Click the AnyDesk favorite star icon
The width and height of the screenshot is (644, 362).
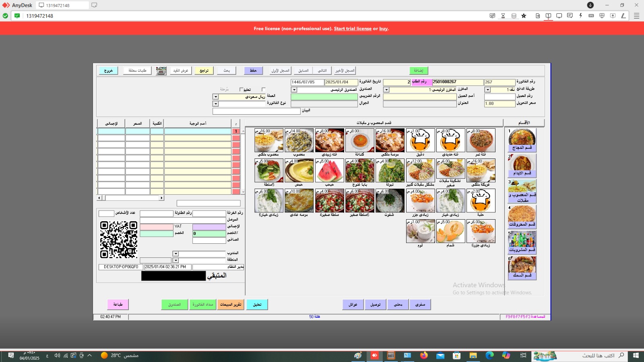(x=524, y=16)
